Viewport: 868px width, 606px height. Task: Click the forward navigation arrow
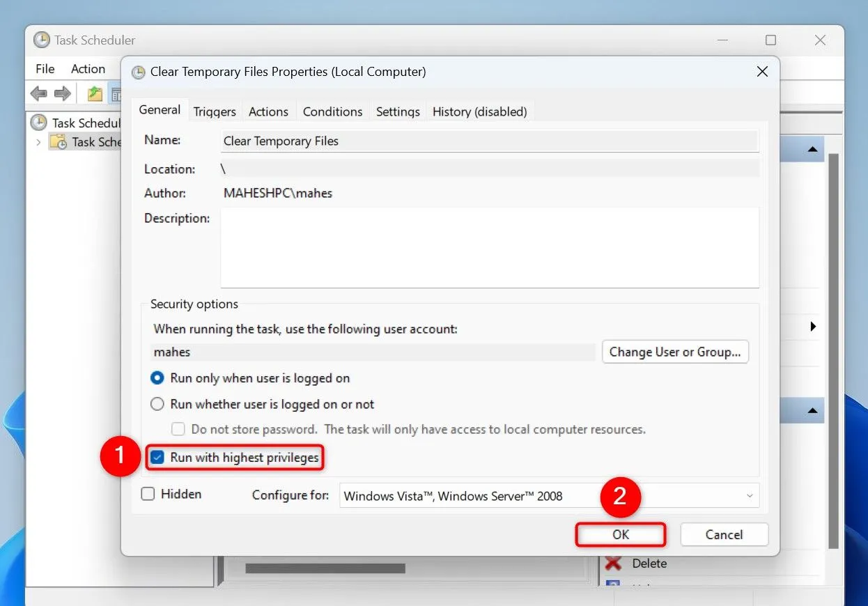(62, 93)
